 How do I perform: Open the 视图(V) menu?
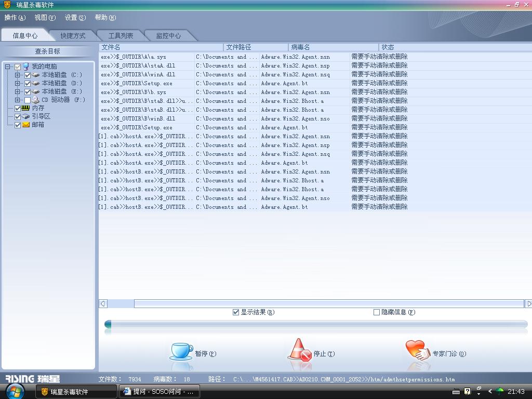point(45,18)
